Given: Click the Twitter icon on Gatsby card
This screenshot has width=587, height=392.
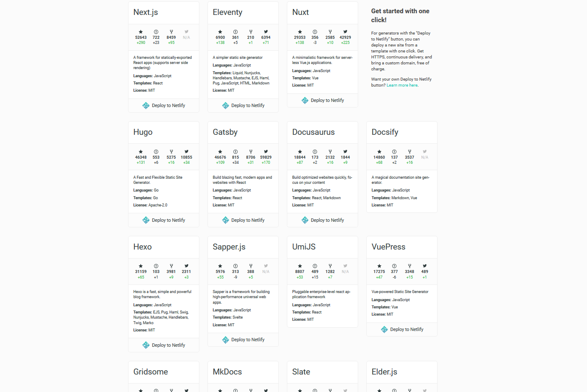Looking at the screenshot, I should [x=266, y=152].
